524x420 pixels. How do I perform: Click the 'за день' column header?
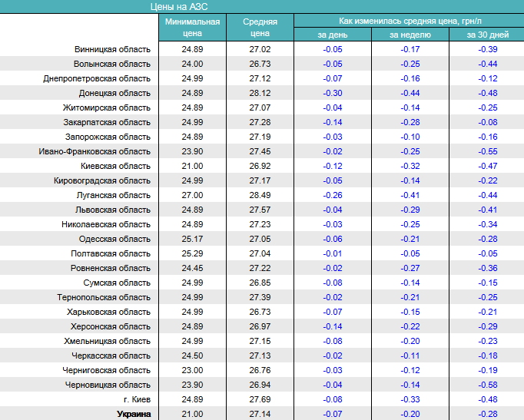[333, 35]
